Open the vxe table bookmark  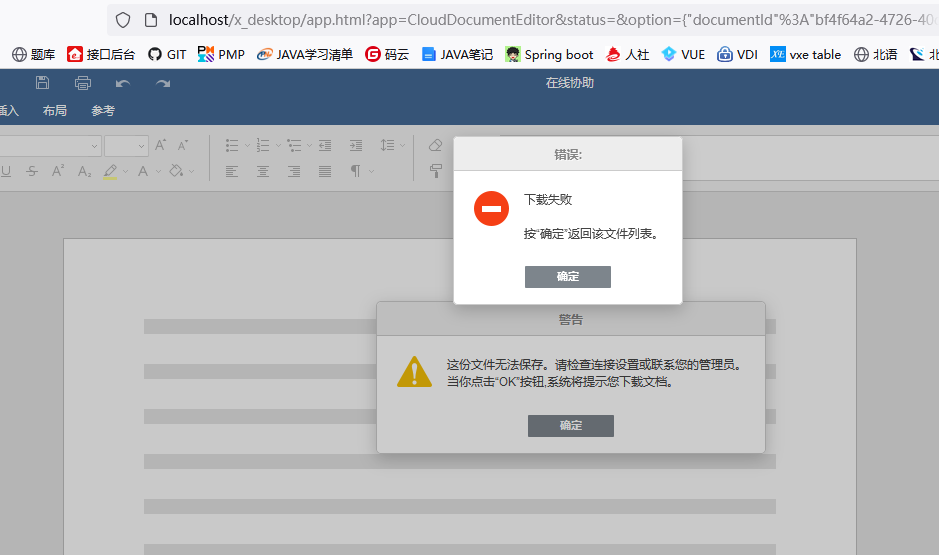pos(805,54)
